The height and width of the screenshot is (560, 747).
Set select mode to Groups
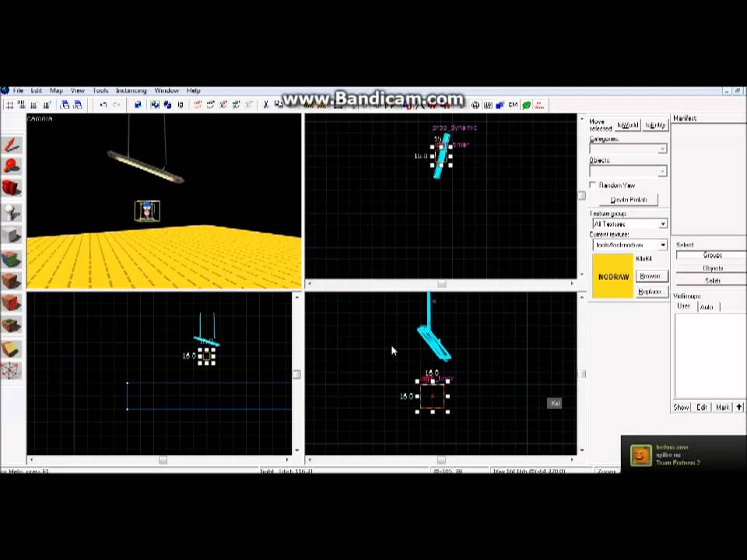click(712, 255)
